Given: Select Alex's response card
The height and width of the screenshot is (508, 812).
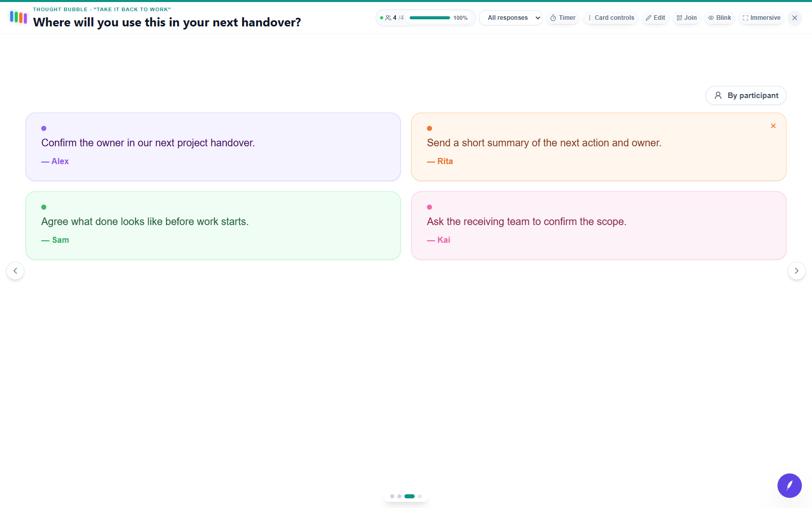Looking at the screenshot, I should coord(213,147).
